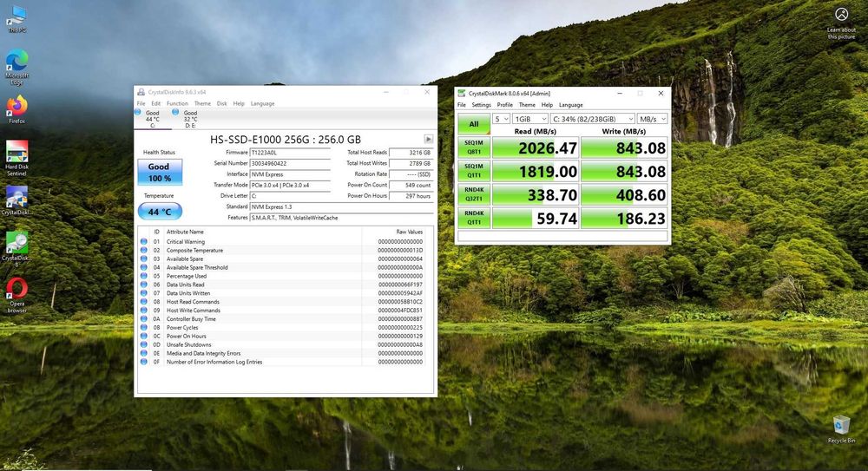Open Settings menu in CrystalDiskMark
Viewport: 868px width, 471px height.
(481, 105)
